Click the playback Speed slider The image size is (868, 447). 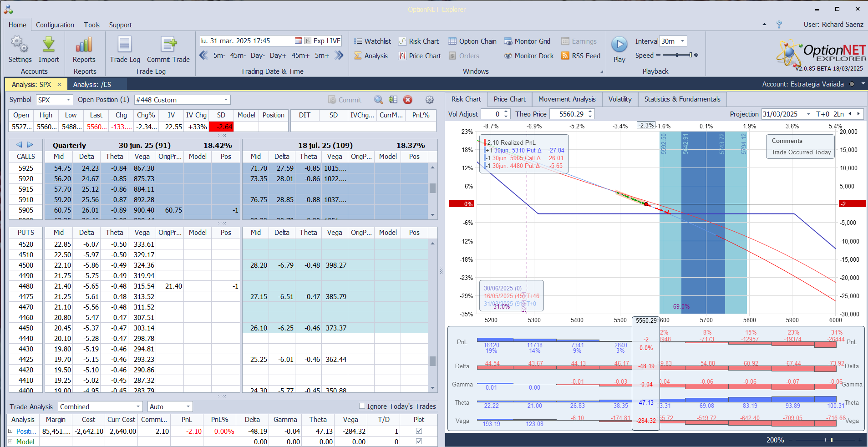pos(677,55)
